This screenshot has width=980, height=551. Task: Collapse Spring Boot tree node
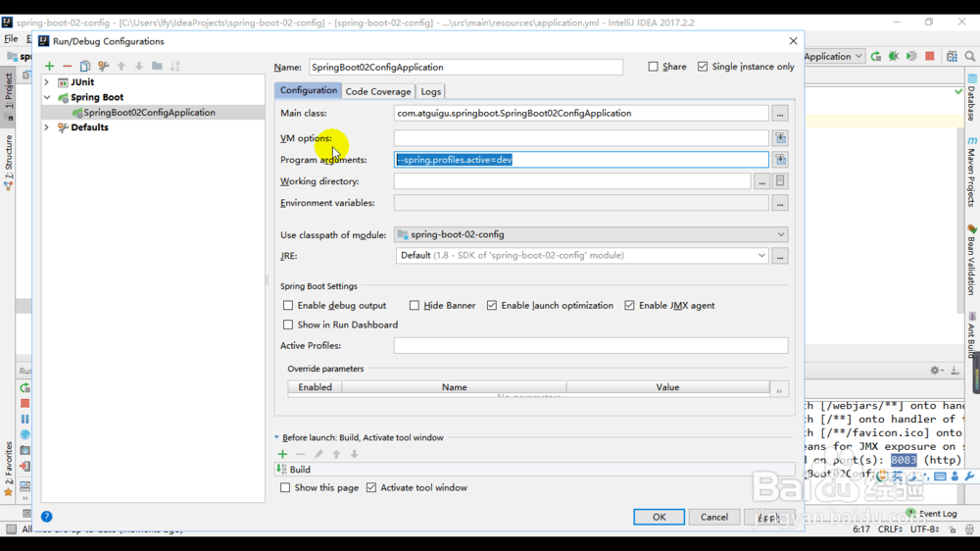click(x=47, y=97)
